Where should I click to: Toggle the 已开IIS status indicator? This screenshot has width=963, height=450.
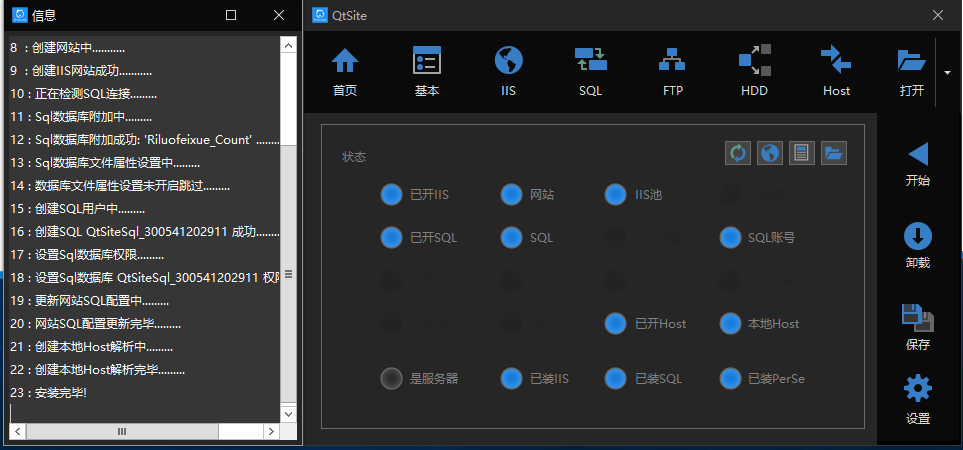point(391,194)
